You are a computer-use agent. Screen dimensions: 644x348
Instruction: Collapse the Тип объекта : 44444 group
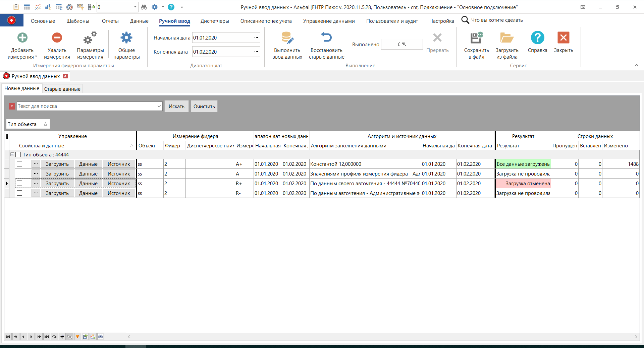(12, 154)
